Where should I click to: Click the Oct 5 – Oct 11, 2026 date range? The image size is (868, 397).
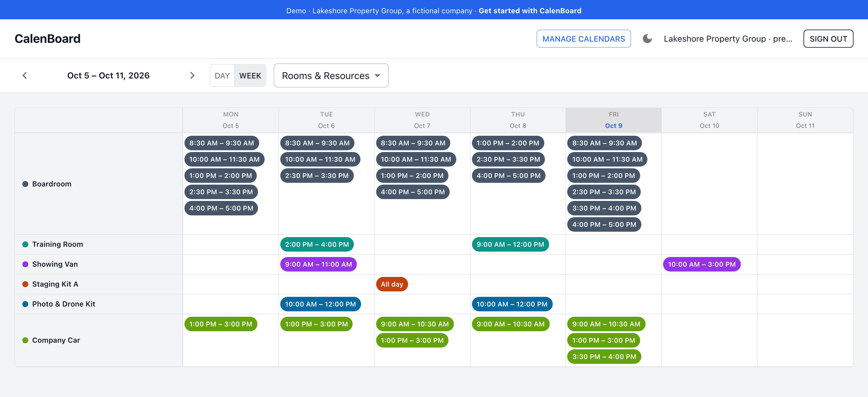[108, 75]
